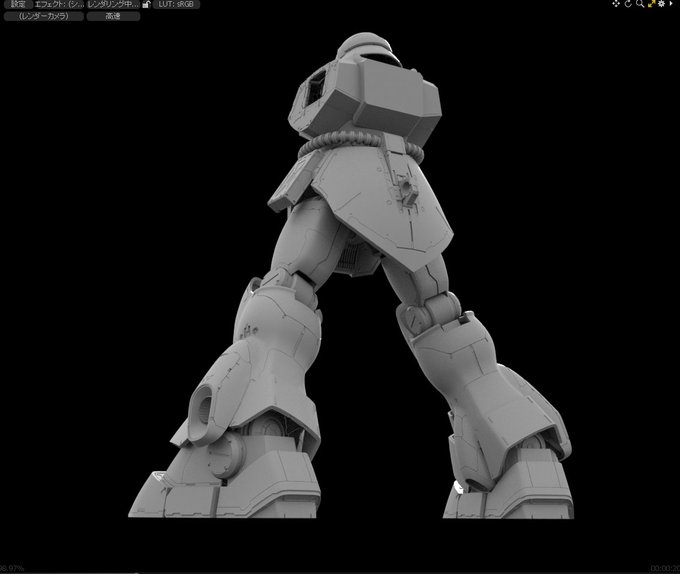
Task: Select the pan view move icon
Action: tap(616, 4)
